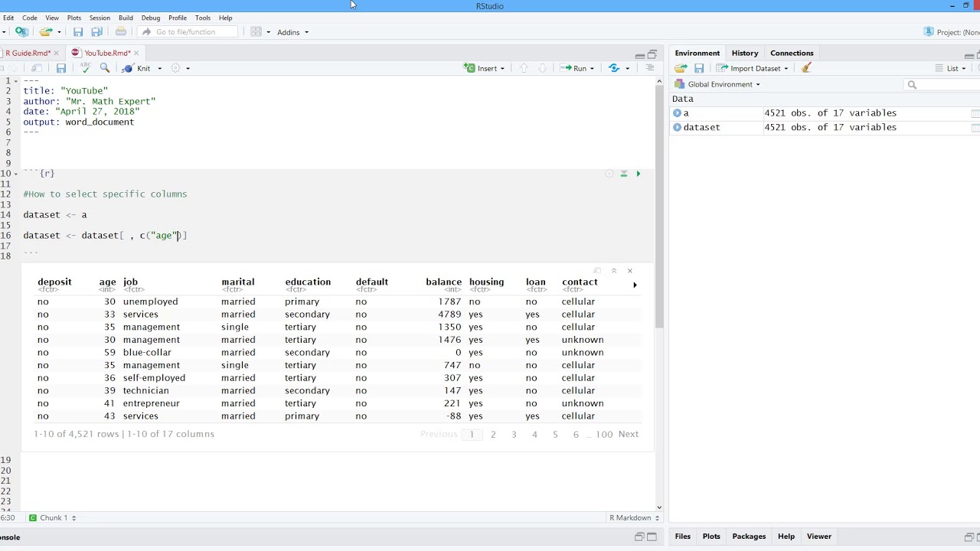The image size is (980, 551).
Task: Switch to the R Guide.Rmd tab
Action: coord(28,53)
